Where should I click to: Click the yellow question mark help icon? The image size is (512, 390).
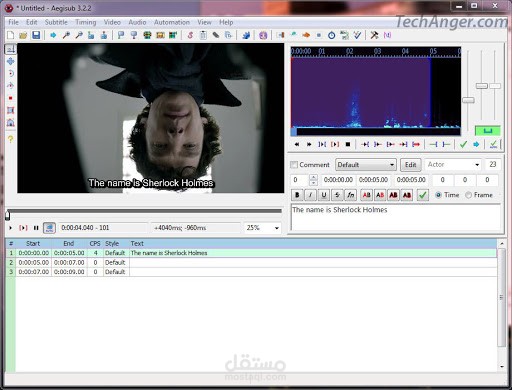tap(11, 139)
